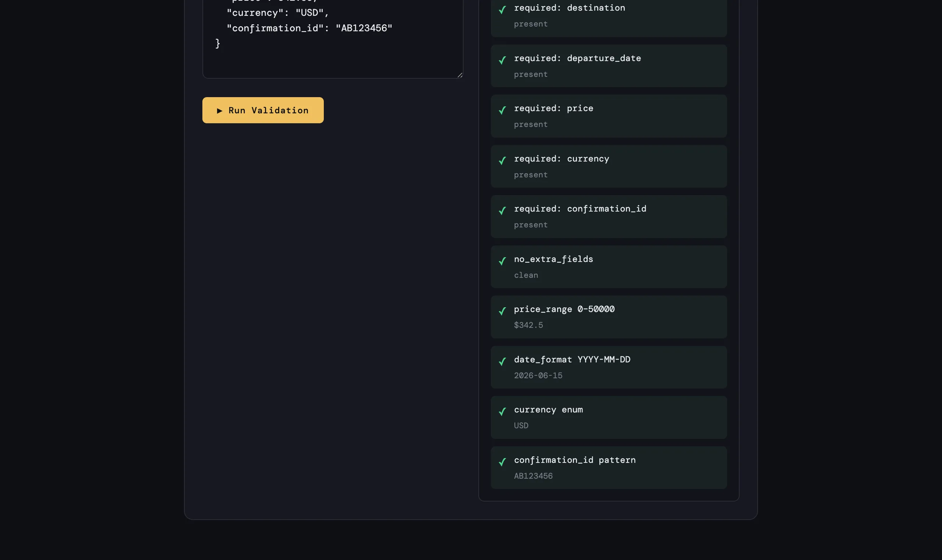This screenshot has width=942, height=560.
Task: Select the green check beside currency enum
Action: pyautogui.click(x=502, y=412)
